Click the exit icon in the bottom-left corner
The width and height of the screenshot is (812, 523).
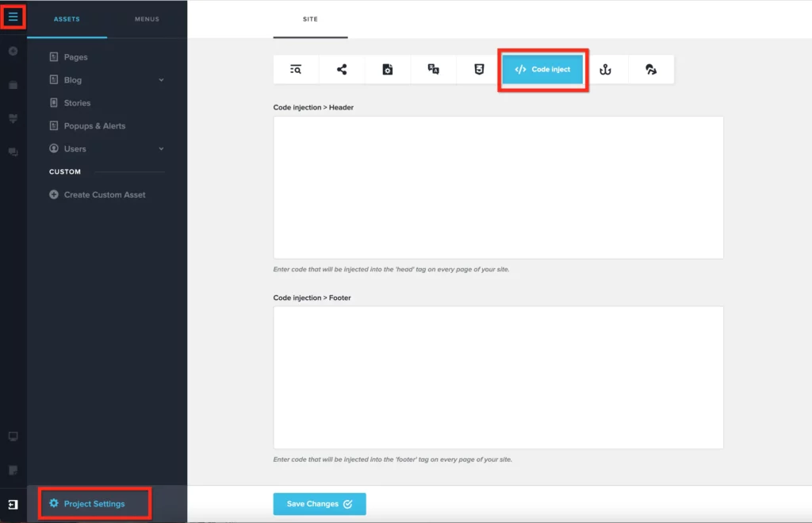pos(13,504)
